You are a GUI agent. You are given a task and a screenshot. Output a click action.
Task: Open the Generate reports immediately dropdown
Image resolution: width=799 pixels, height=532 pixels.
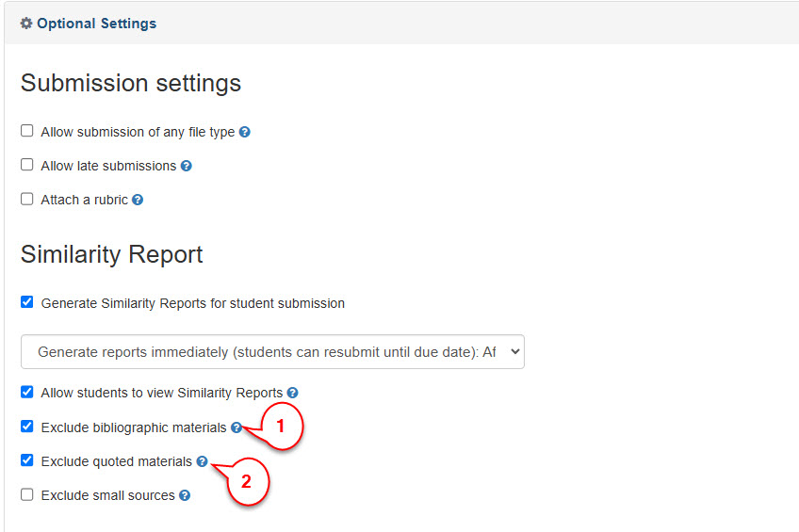coord(272,352)
